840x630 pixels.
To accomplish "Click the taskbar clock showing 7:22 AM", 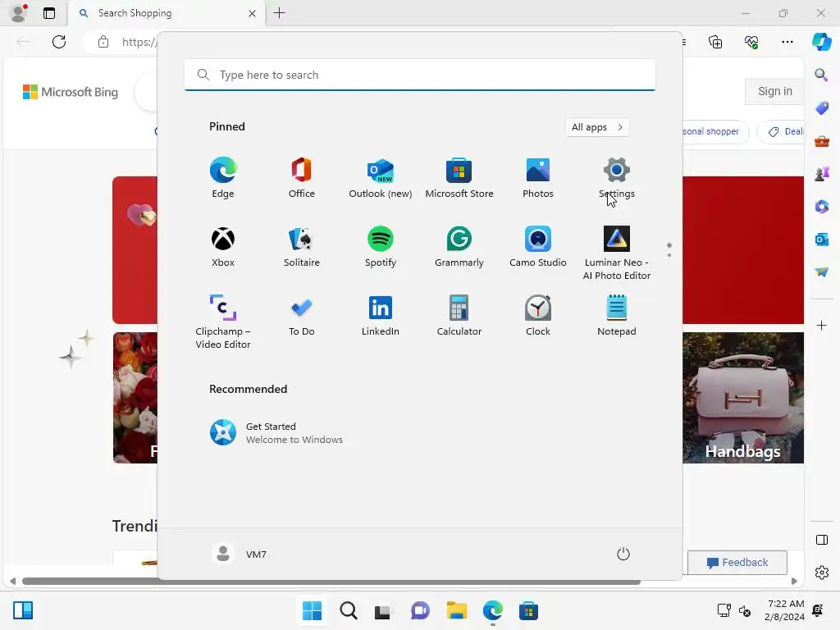I will (x=785, y=610).
